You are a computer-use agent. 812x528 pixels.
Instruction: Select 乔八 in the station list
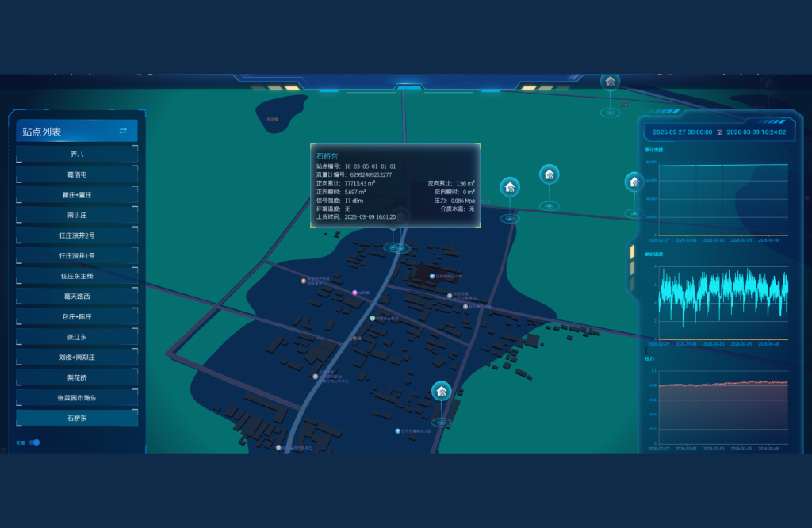pos(77,154)
